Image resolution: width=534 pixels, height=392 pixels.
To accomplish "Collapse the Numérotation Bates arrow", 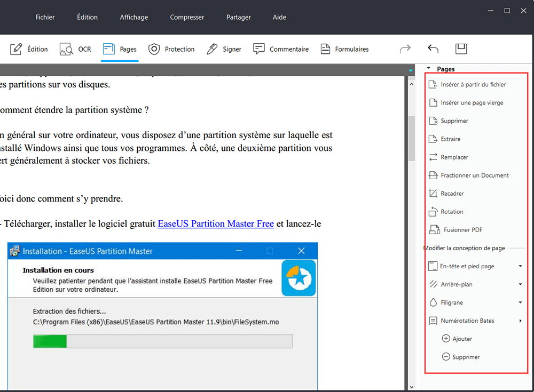I will (x=520, y=321).
